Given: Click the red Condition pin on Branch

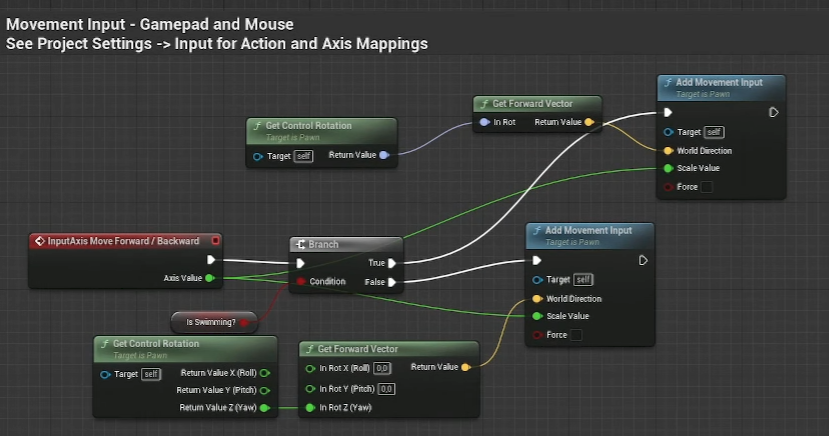Looking at the screenshot, I should 301,282.
